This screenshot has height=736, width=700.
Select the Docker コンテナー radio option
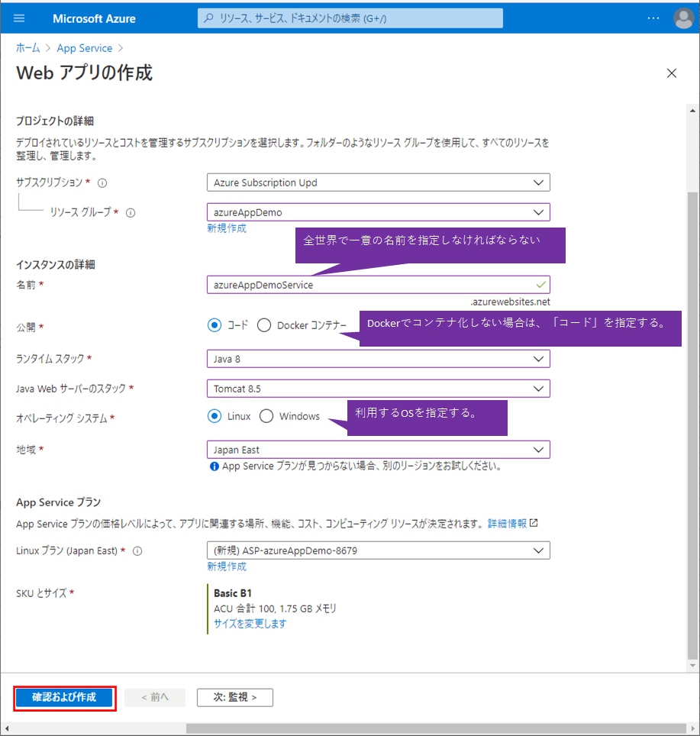(x=264, y=325)
